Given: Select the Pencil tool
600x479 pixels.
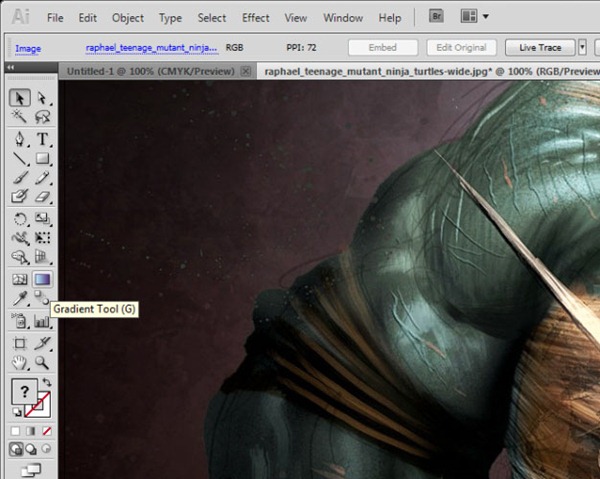Looking at the screenshot, I should pyautogui.click(x=42, y=178).
